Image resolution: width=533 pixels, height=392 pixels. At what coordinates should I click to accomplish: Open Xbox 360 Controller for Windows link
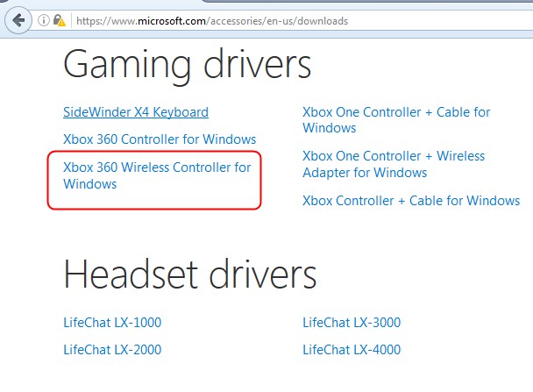click(160, 139)
